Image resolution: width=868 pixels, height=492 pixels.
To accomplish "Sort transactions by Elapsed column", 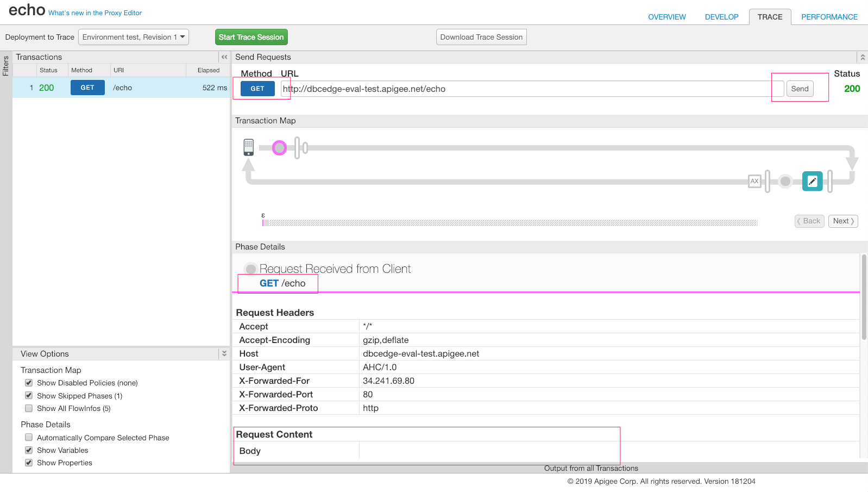I will [209, 70].
